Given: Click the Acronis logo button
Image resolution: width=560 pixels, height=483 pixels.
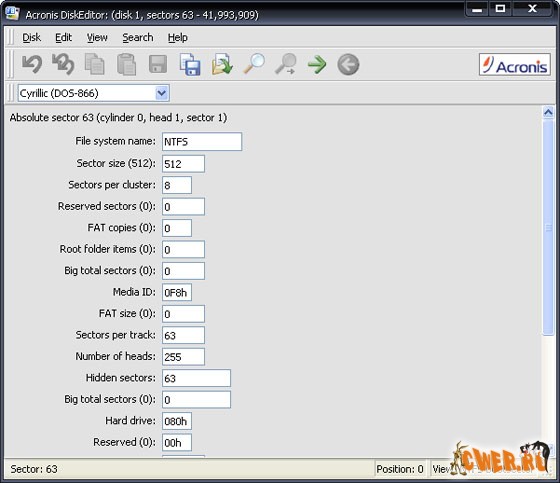Looking at the screenshot, I should [x=515, y=65].
